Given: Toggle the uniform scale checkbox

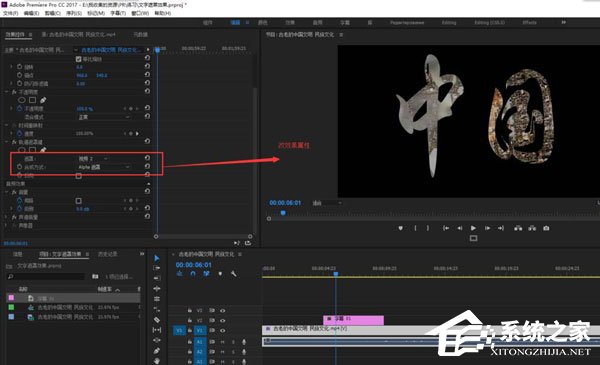Looking at the screenshot, I should click(78, 59).
